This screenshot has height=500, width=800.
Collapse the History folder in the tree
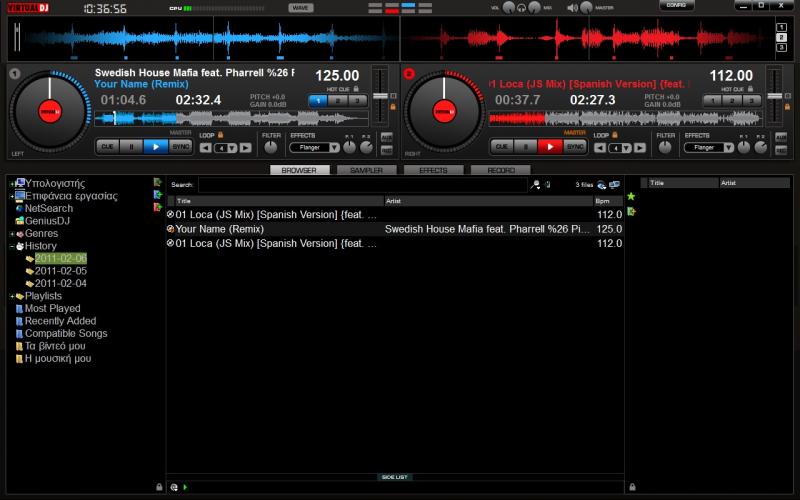click(x=12, y=246)
